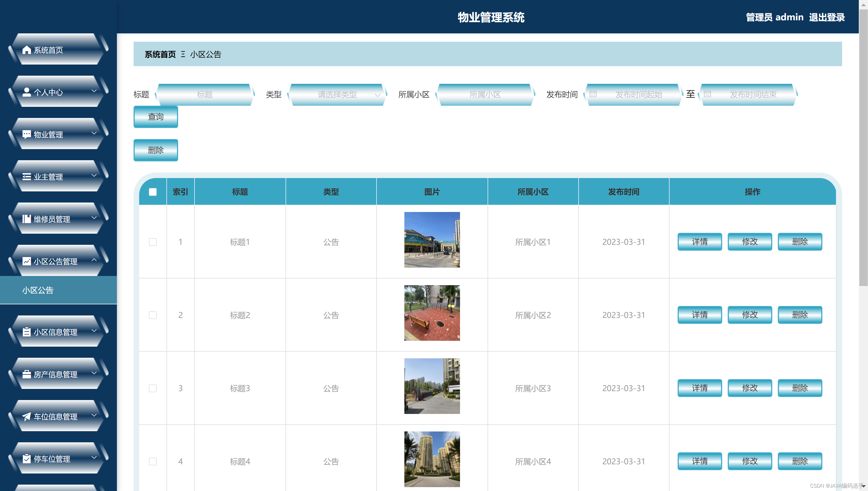Open the 请选择类型 dropdown
Screen dimensions: 868x491
(x=337, y=94)
